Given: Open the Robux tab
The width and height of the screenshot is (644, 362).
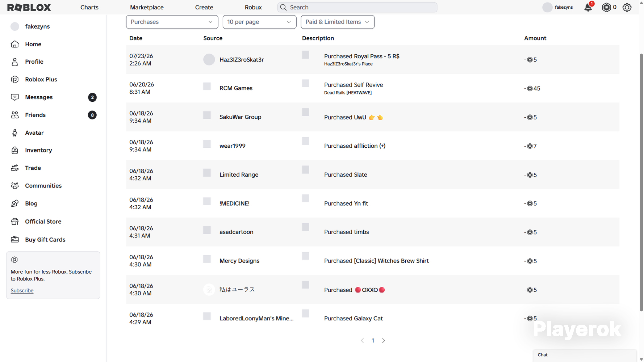Looking at the screenshot, I should pos(253,7).
